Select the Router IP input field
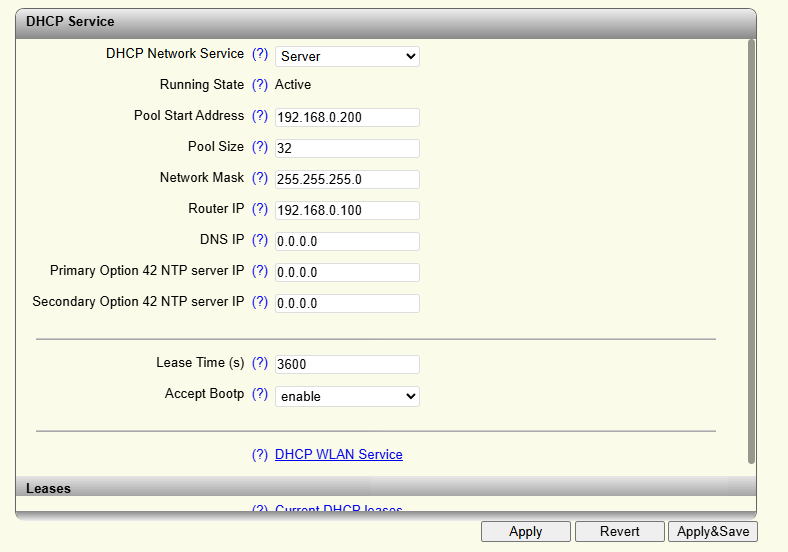788x552 pixels. 347,211
